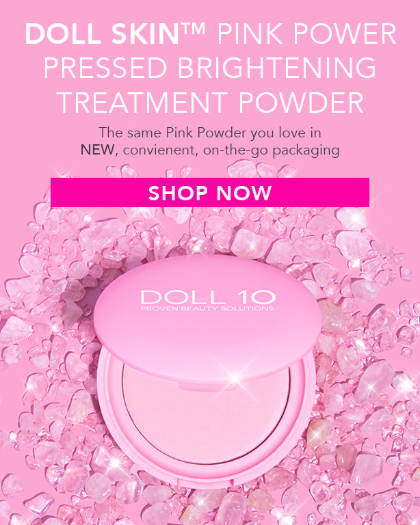Click the bold NEW word in subtitle
420x525 pixels.
pos(97,150)
